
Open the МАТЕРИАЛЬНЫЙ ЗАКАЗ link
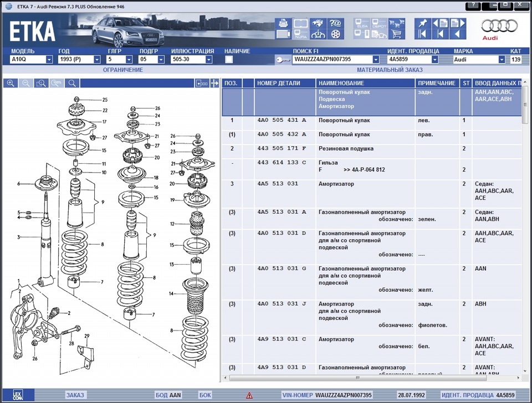click(x=390, y=70)
